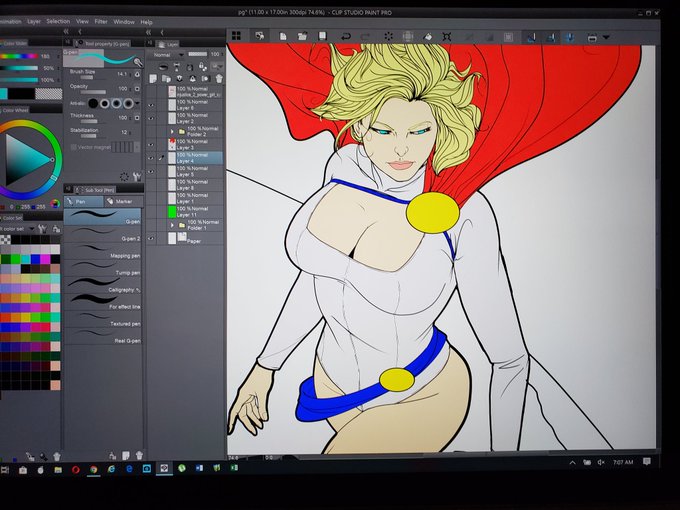Show Layer 11 by clicking its visibility box
680x510 pixels.
151,212
